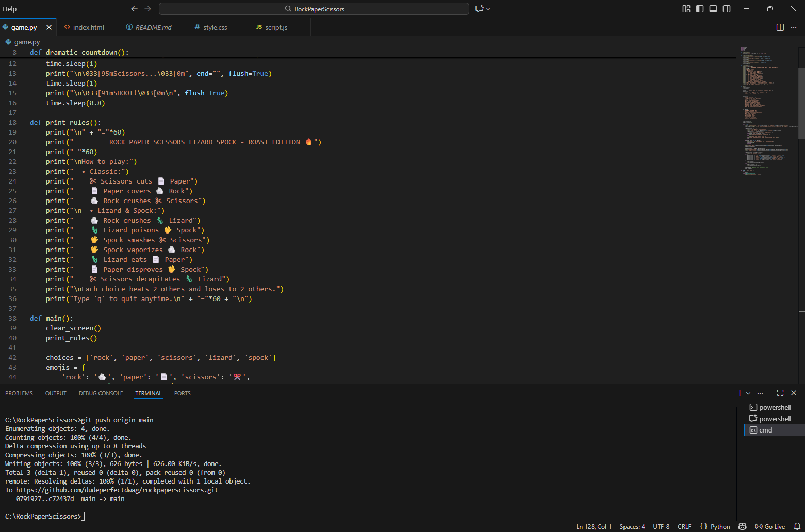The image size is (805, 532).
Task: Open Python language mode selector
Action: click(720, 526)
